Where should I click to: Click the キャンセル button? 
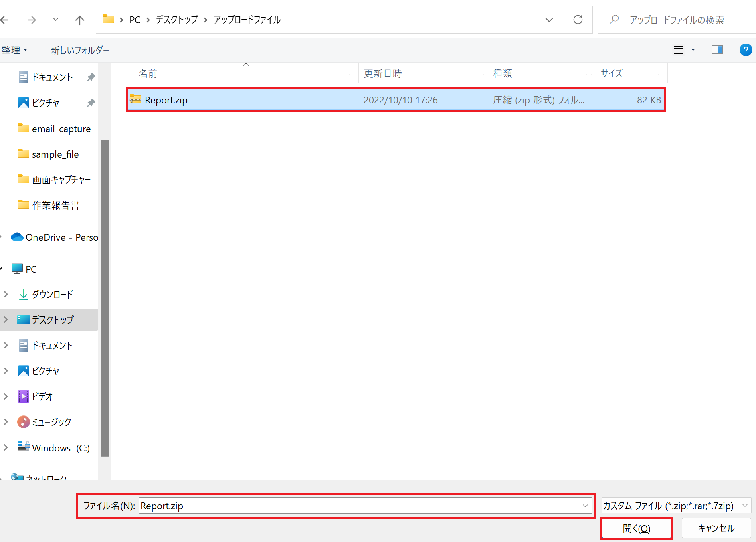click(716, 528)
